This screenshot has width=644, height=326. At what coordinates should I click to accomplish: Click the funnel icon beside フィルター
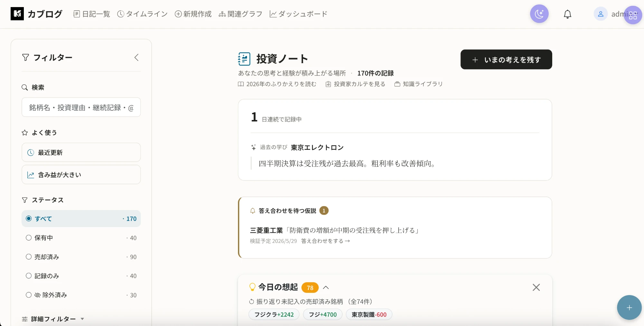pos(25,57)
